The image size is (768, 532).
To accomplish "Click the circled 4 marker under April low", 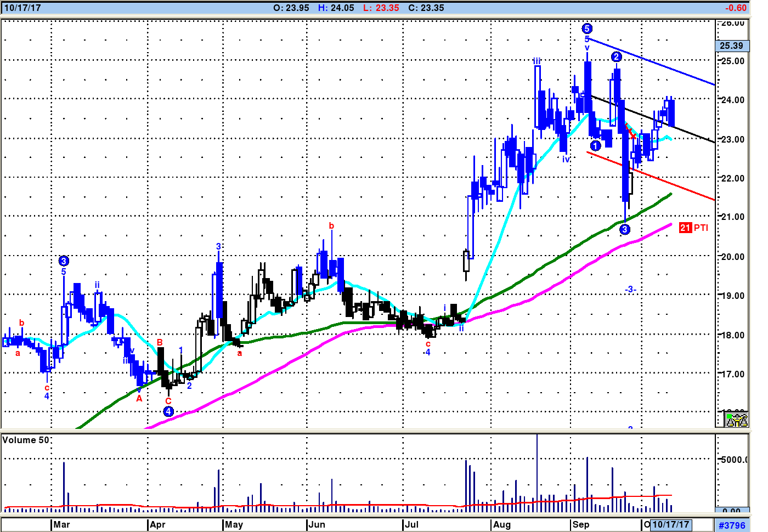I will pyautogui.click(x=168, y=411).
